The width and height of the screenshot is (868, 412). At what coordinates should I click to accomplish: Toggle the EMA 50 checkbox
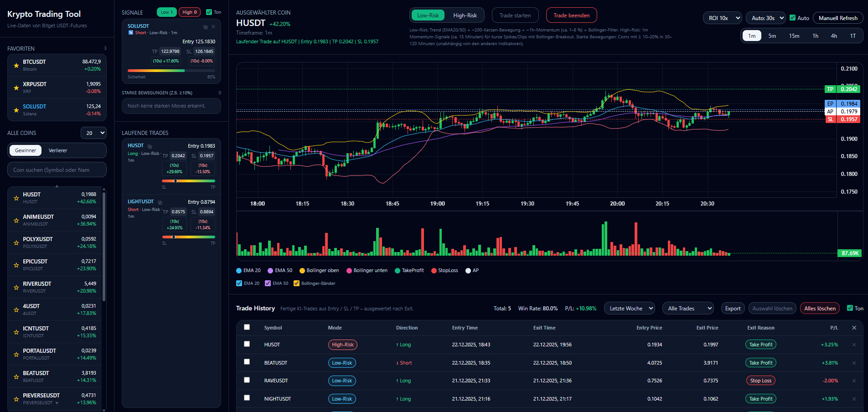(268, 283)
